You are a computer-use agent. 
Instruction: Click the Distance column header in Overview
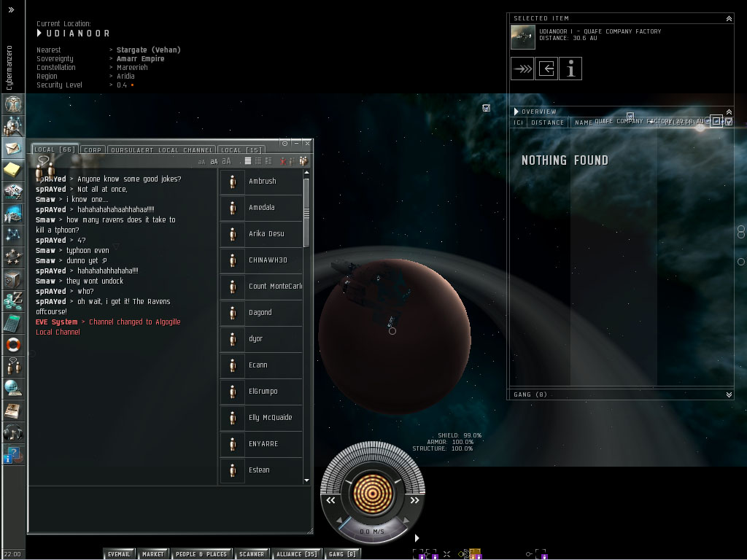(547, 122)
